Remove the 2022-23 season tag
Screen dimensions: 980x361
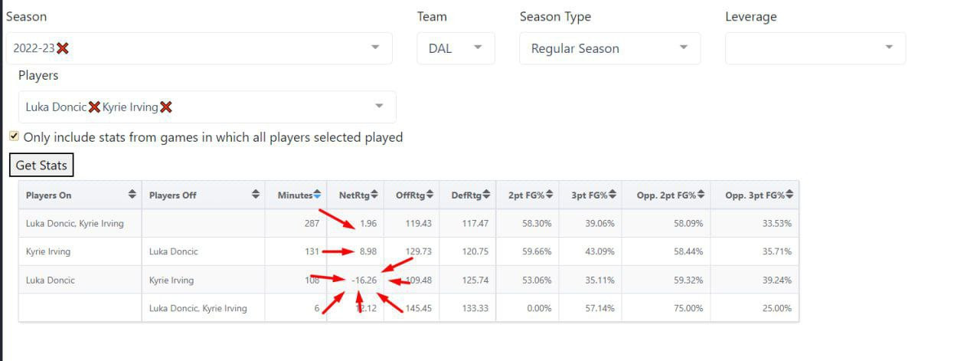pyautogui.click(x=63, y=48)
